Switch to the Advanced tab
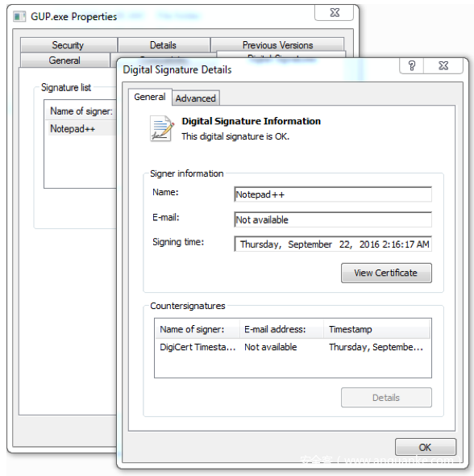Image resolution: width=474 pixels, height=476 pixels. tap(196, 98)
